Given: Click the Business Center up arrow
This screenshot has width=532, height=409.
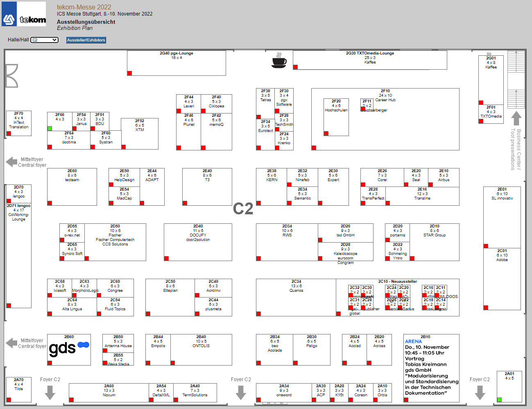Looking at the screenshot, I should [x=516, y=118].
